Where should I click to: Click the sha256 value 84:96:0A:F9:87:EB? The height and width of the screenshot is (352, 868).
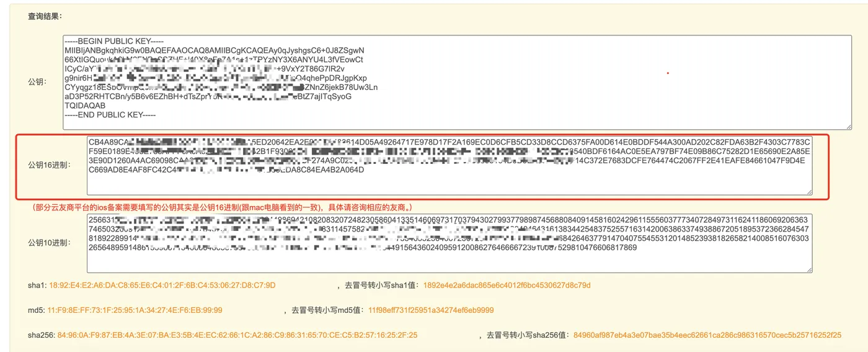tap(237, 335)
